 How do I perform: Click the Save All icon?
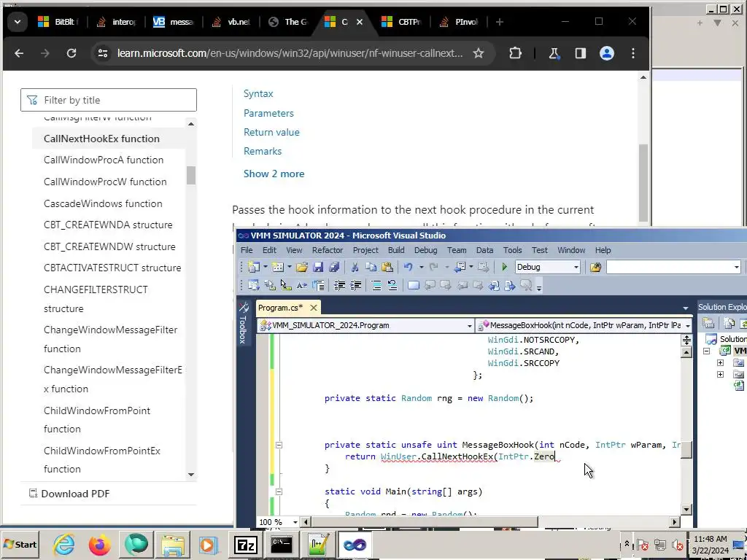[334, 267]
